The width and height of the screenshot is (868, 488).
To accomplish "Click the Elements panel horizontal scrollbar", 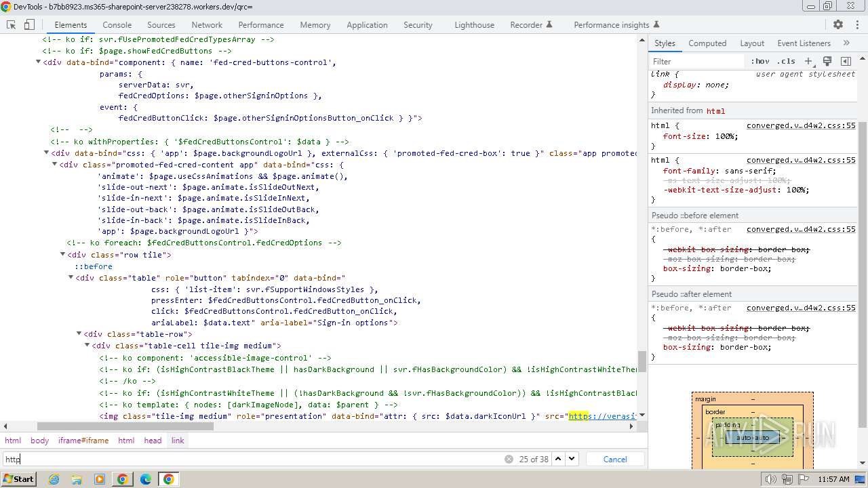I will [125, 426].
